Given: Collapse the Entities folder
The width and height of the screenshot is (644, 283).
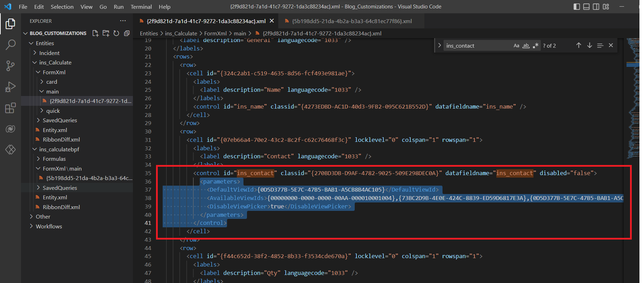Looking at the screenshot, I should 31,43.
